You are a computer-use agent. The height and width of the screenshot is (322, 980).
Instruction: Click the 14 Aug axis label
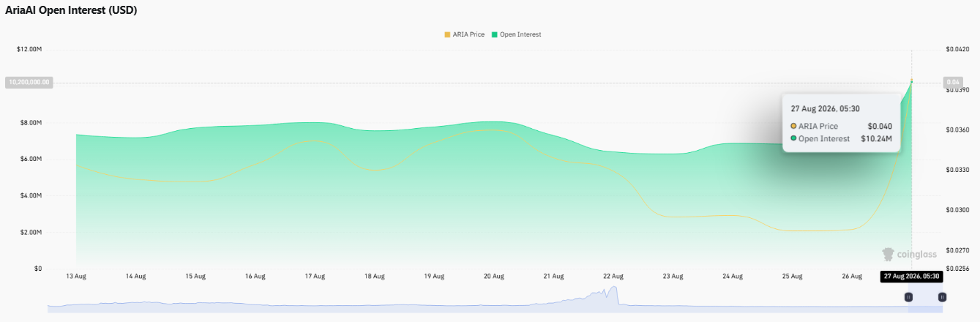[135, 277]
